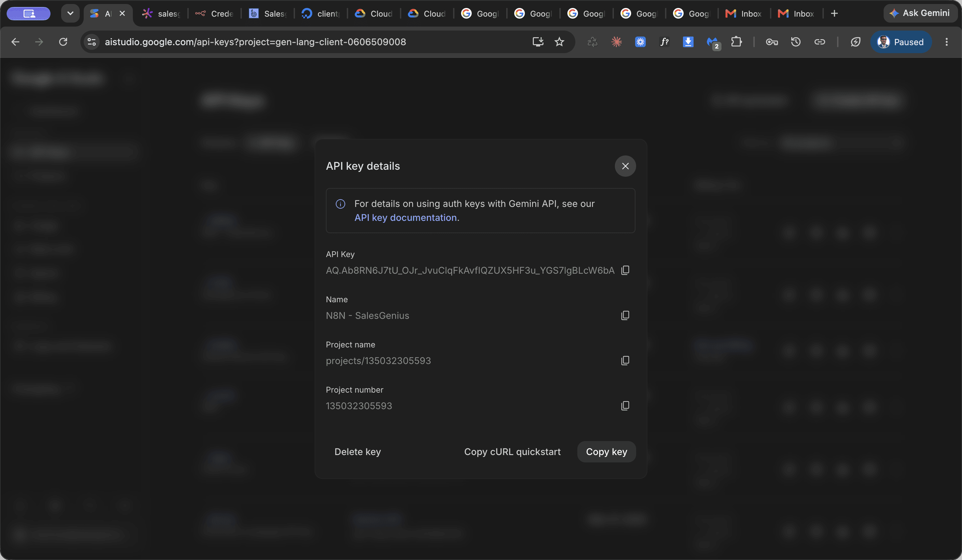Click the Delete key button
This screenshot has height=560, width=962.
point(357,452)
